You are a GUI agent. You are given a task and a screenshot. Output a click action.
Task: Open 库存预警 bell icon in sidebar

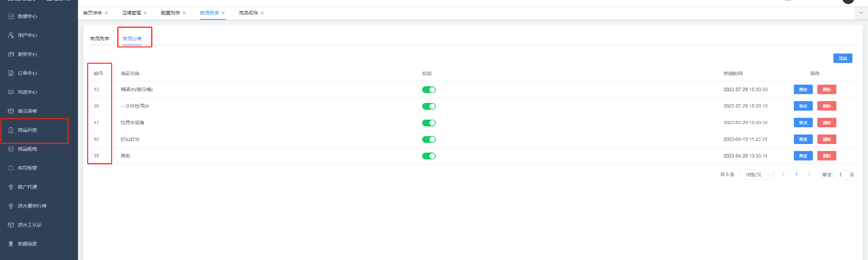point(11,168)
